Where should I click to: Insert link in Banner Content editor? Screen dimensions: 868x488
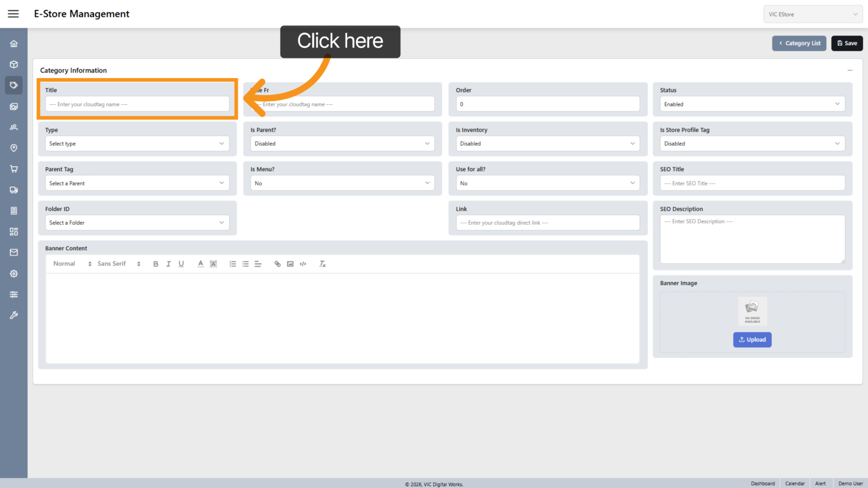coord(277,264)
